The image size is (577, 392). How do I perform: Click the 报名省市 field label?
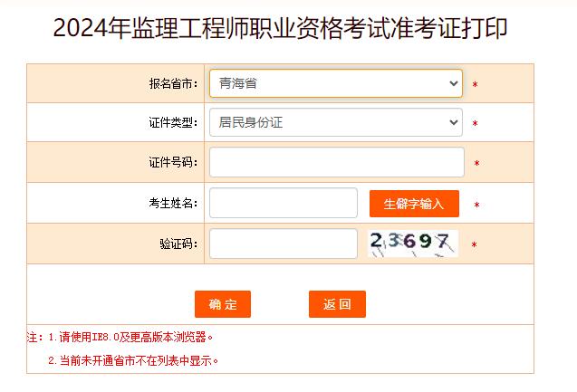(173, 84)
